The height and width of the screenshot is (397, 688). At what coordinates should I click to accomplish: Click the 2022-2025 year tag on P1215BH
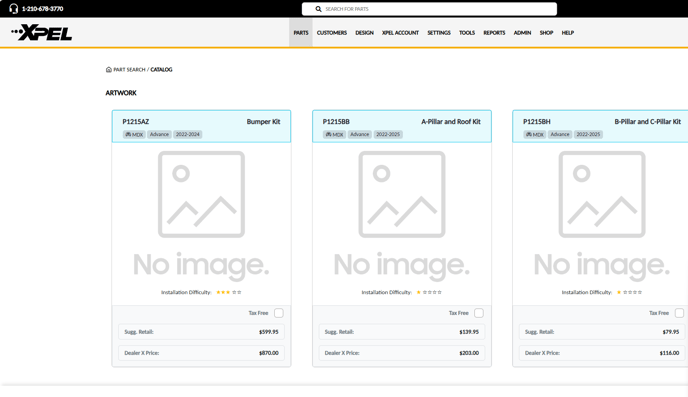pos(588,134)
